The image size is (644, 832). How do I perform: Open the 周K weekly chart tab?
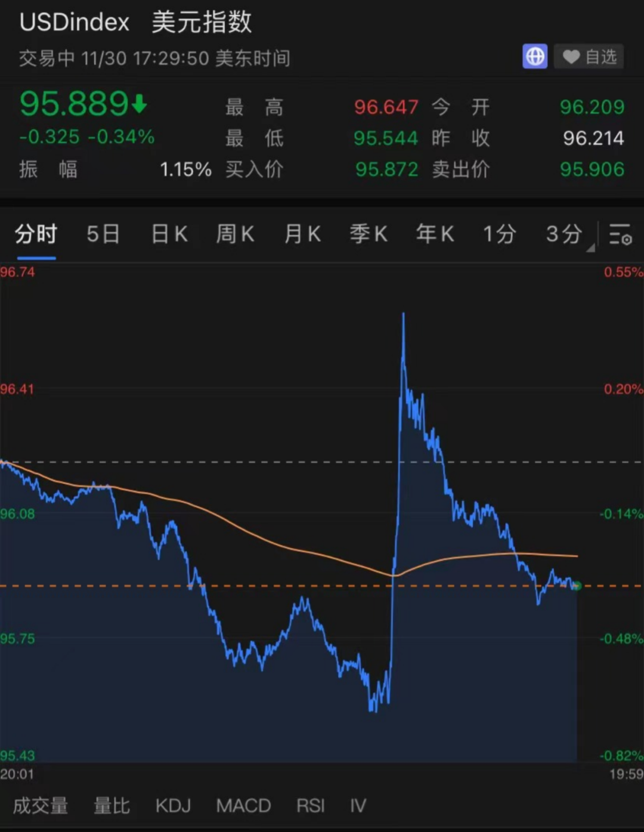[235, 234]
